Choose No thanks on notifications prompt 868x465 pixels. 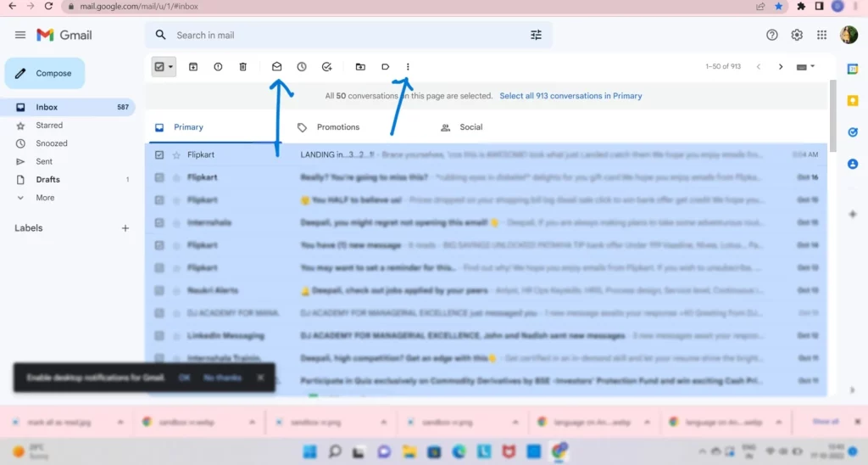tap(223, 378)
